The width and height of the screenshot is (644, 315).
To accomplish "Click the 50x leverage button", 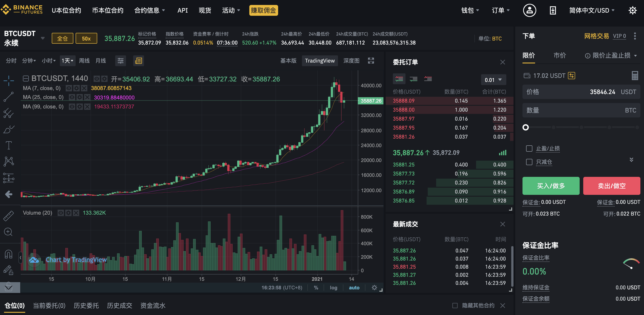I will tap(86, 38).
